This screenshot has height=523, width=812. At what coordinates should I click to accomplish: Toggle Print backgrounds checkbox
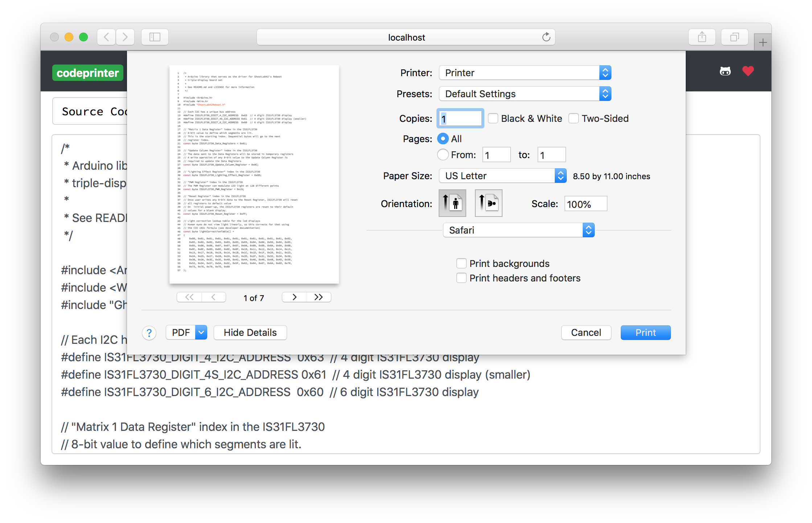pos(462,264)
